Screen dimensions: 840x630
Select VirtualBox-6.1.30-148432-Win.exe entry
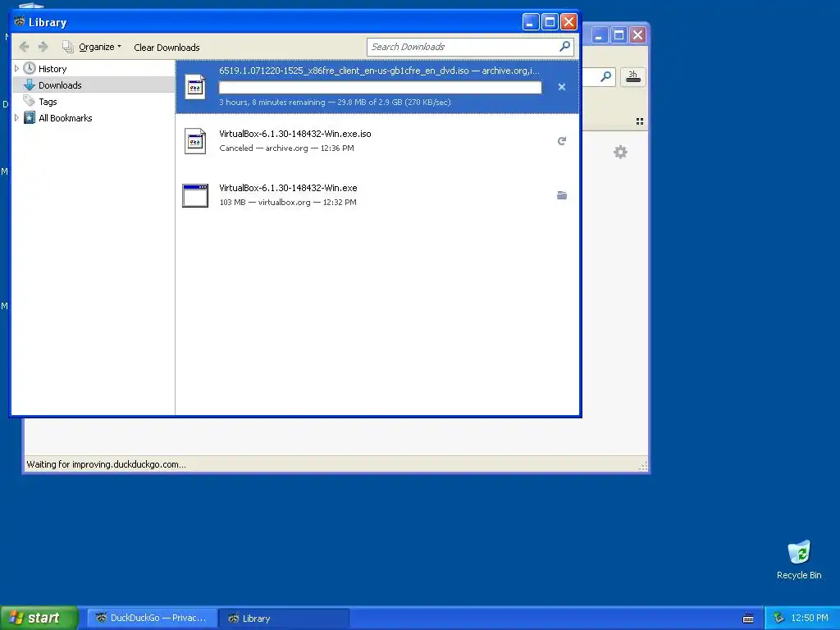[377, 195]
